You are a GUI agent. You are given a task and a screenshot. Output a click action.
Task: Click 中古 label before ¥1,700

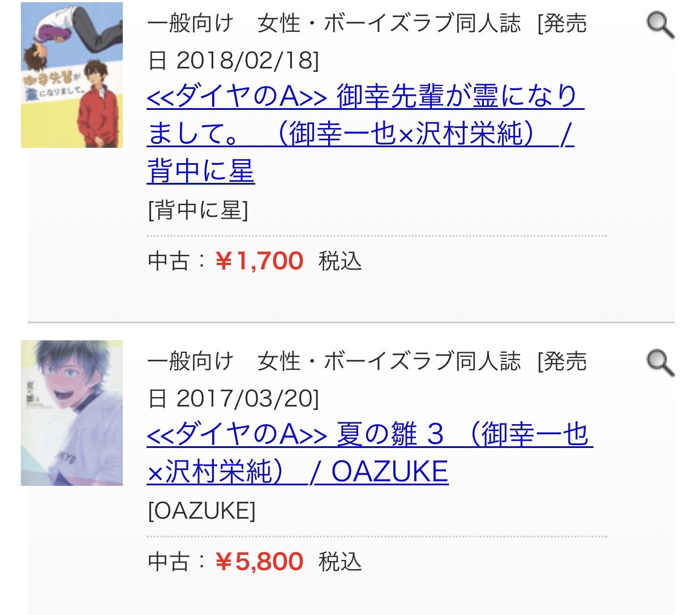168,261
